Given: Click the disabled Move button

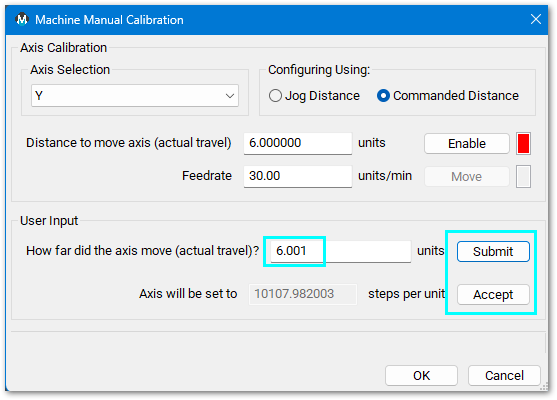Looking at the screenshot, I should [467, 176].
